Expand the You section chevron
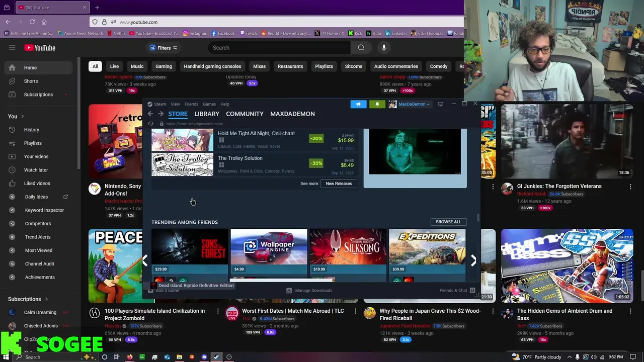 click(x=22, y=117)
